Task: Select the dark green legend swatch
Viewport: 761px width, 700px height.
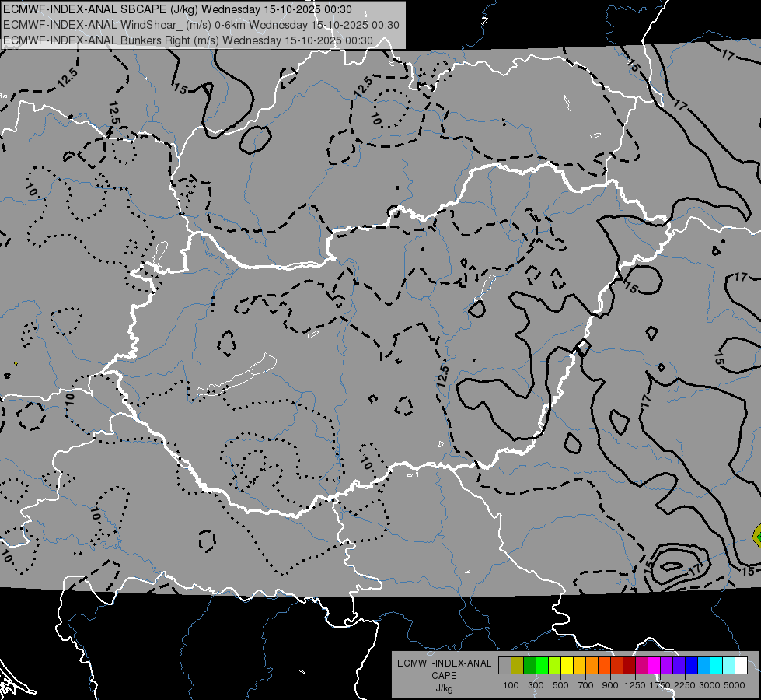Action: pyautogui.click(x=529, y=666)
